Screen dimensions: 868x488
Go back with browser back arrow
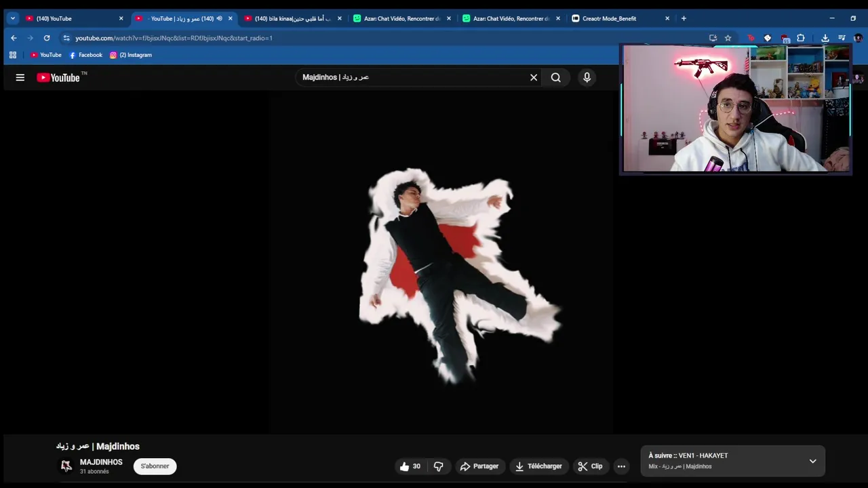[x=14, y=38]
